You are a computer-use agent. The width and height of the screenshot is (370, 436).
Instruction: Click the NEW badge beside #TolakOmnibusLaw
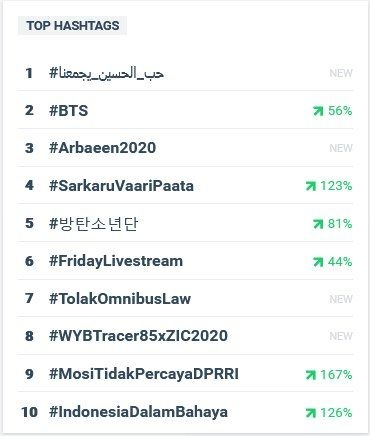[341, 299]
